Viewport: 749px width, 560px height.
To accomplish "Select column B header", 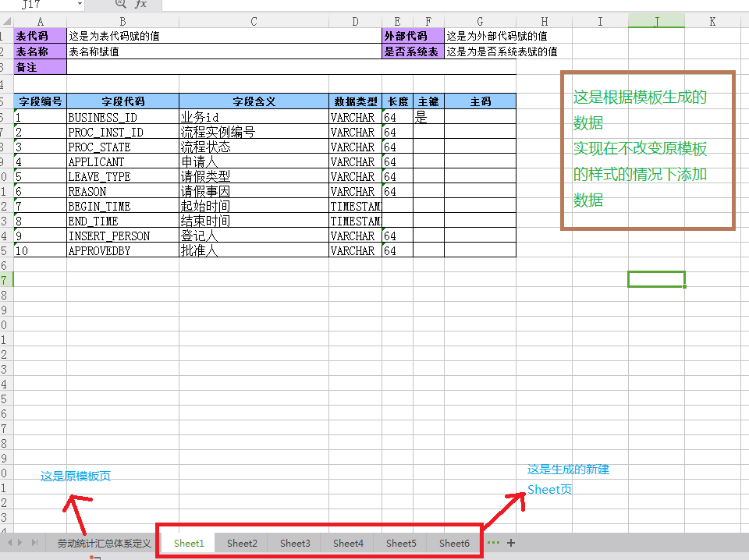I will 122,22.
